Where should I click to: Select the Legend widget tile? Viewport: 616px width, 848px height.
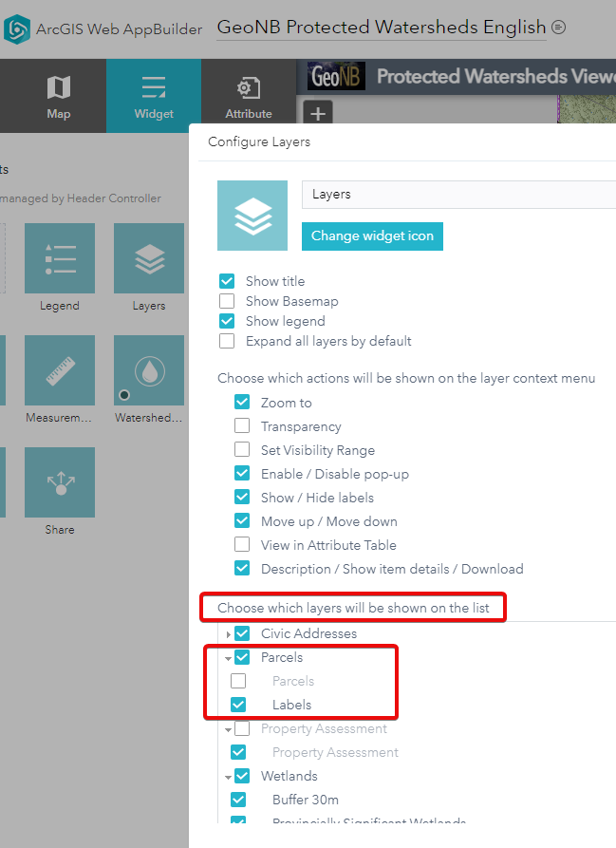60,258
